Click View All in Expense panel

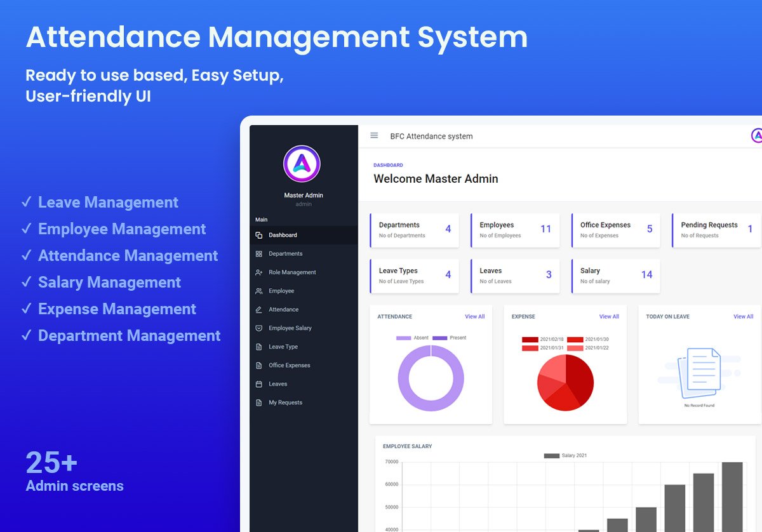(x=609, y=317)
